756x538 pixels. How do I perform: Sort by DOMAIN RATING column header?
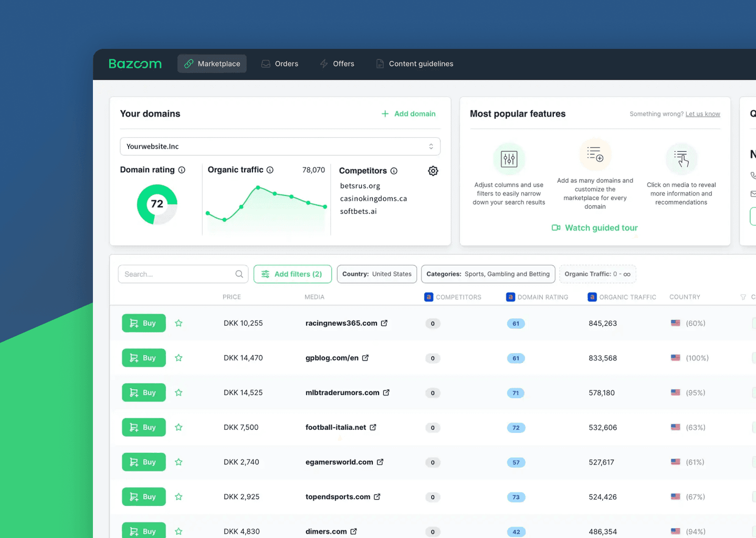(537, 297)
